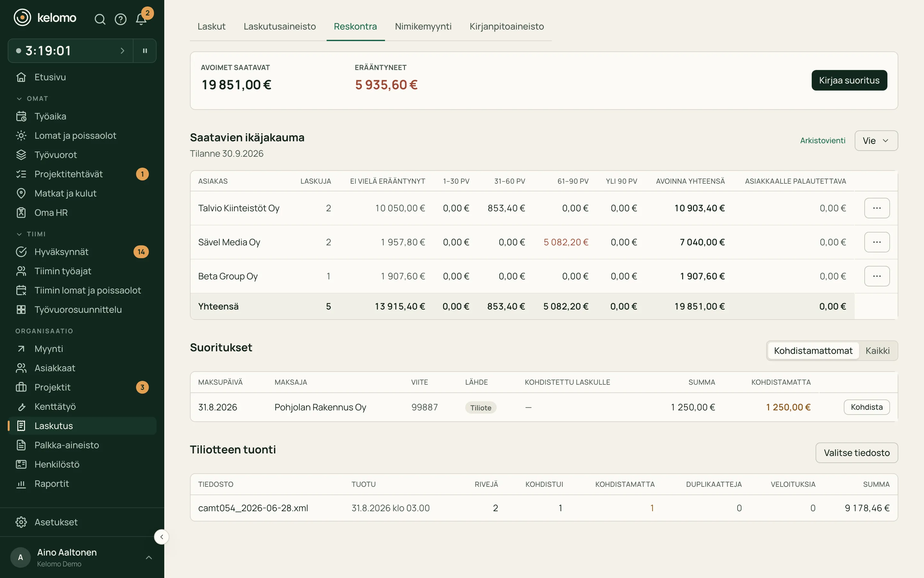Click camt054_2026-06-28.xml file row
Viewport: 924px width, 578px height.
pos(544,508)
